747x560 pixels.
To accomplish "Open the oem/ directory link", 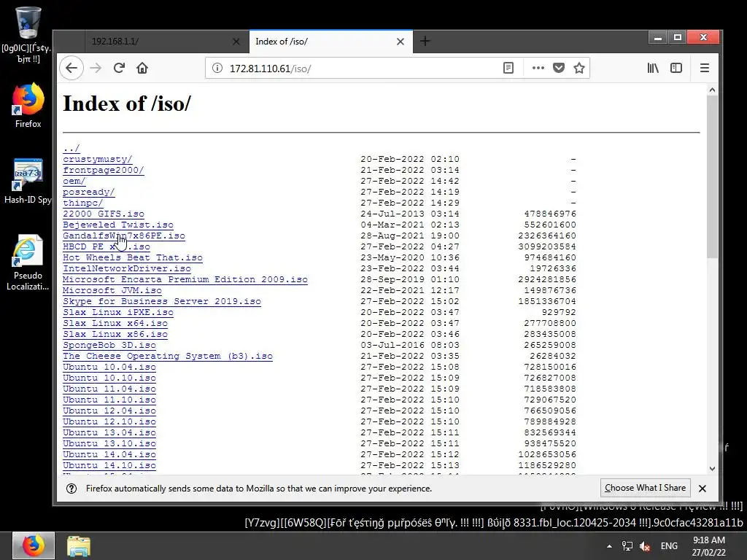I will pos(74,181).
